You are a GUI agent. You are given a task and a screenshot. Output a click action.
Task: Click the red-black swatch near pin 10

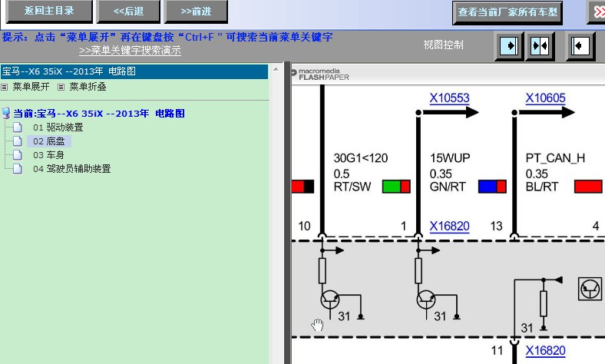(x=303, y=187)
